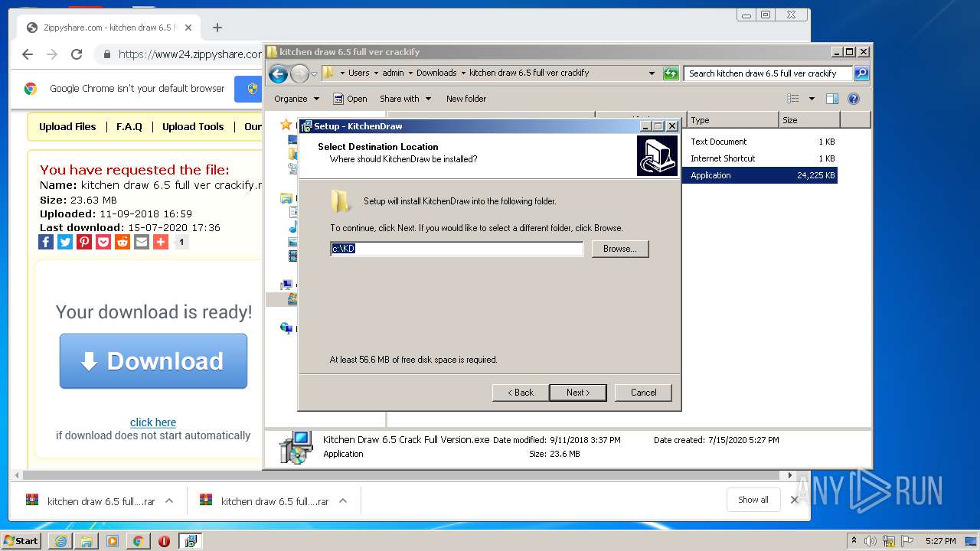This screenshot has height=551, width=980.
Task: Click the Explorer help icon
Action: point(854,99)
